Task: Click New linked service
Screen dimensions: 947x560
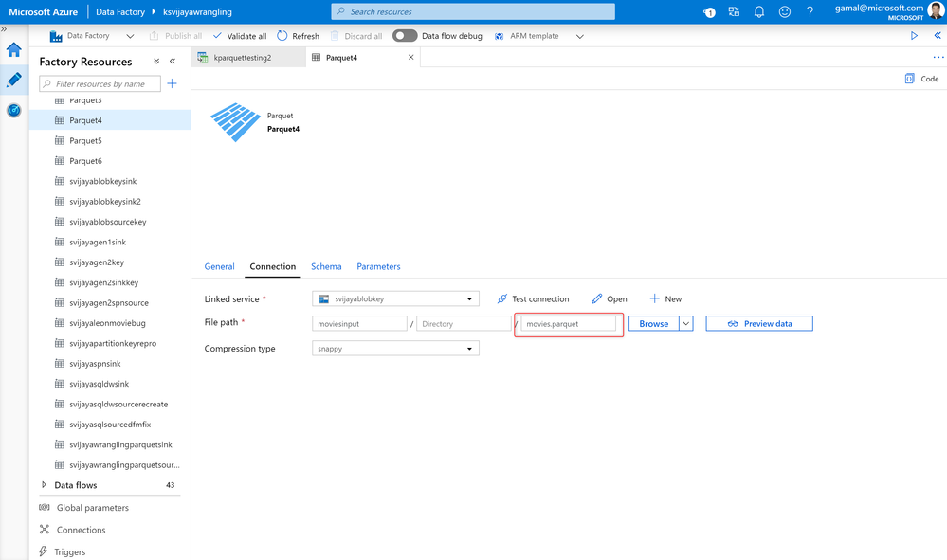Action: (x=665, y=298)
